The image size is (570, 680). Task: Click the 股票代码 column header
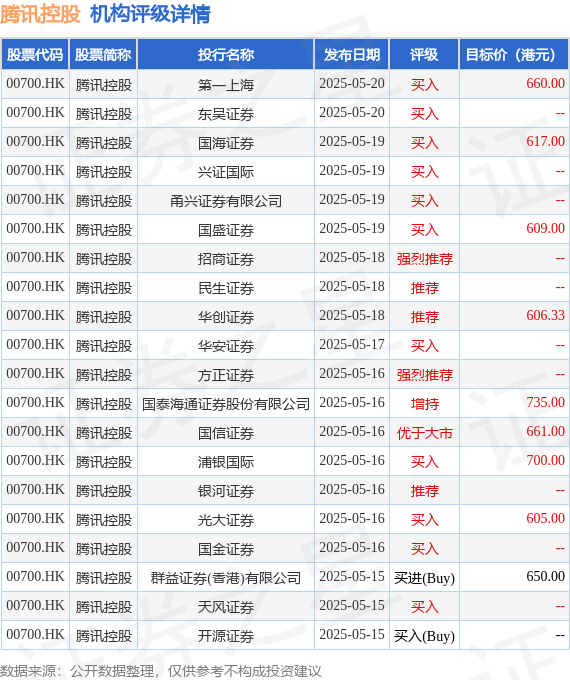(x=35, y=55)
